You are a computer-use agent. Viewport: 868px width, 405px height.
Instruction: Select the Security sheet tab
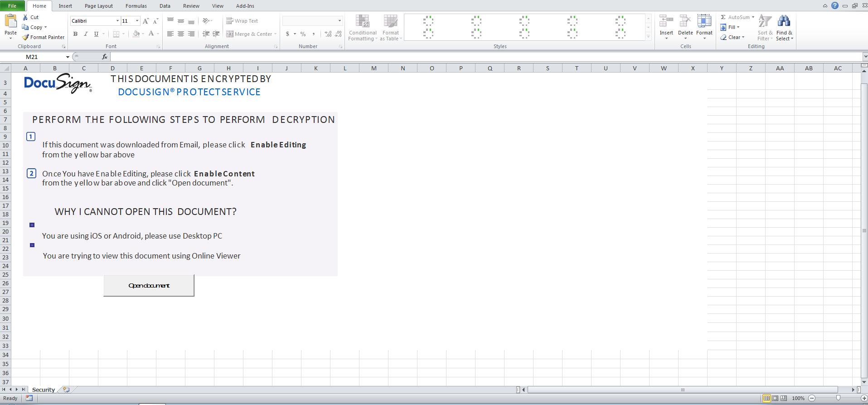pos(44,390)
